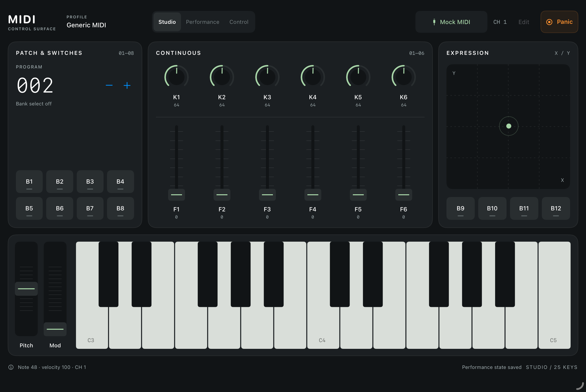
Task: Toggle switch B2
Action: [60, 182]
